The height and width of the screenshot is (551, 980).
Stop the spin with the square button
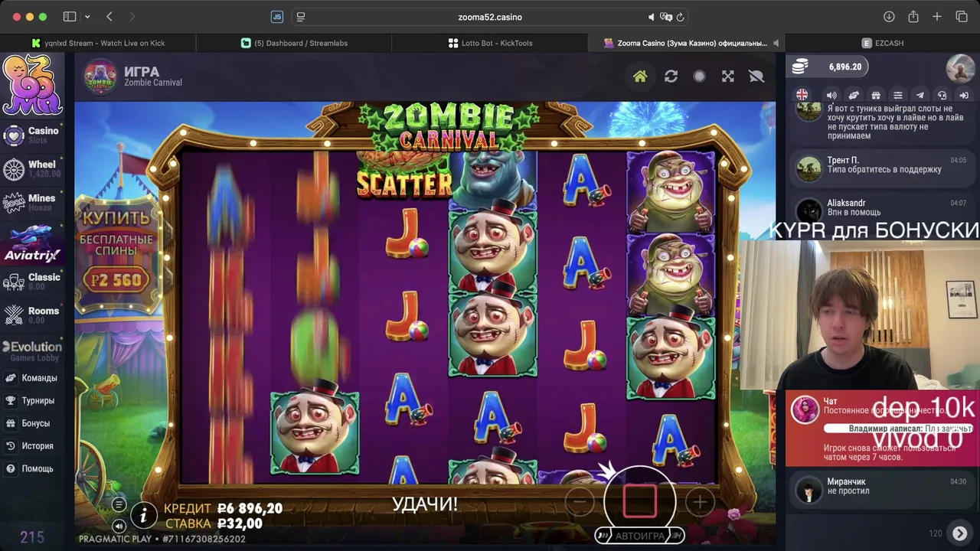[x=640, y=501]
